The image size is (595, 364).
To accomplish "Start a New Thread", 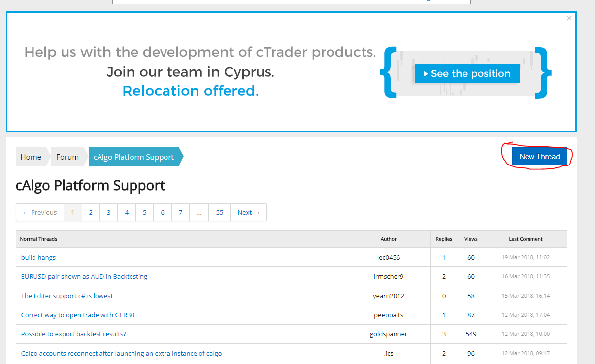I will coord(539,157).
